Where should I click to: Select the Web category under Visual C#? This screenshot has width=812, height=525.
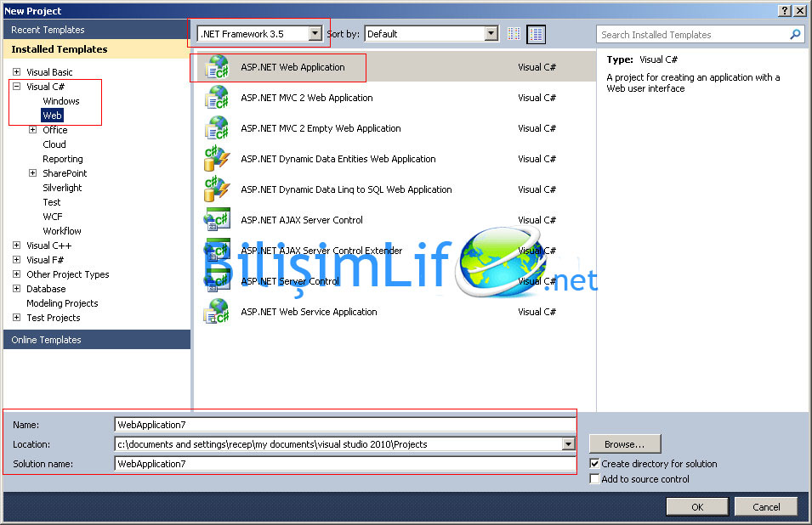point(53,116)
